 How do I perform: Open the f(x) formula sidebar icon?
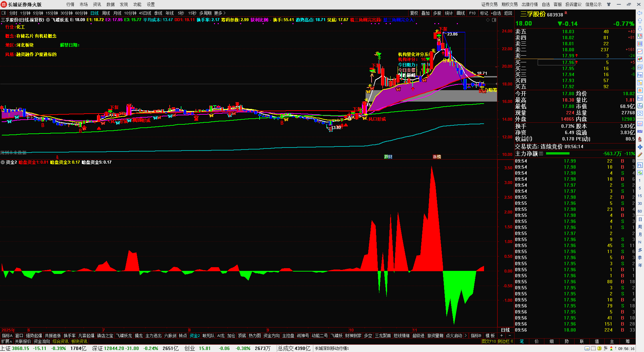640,106
